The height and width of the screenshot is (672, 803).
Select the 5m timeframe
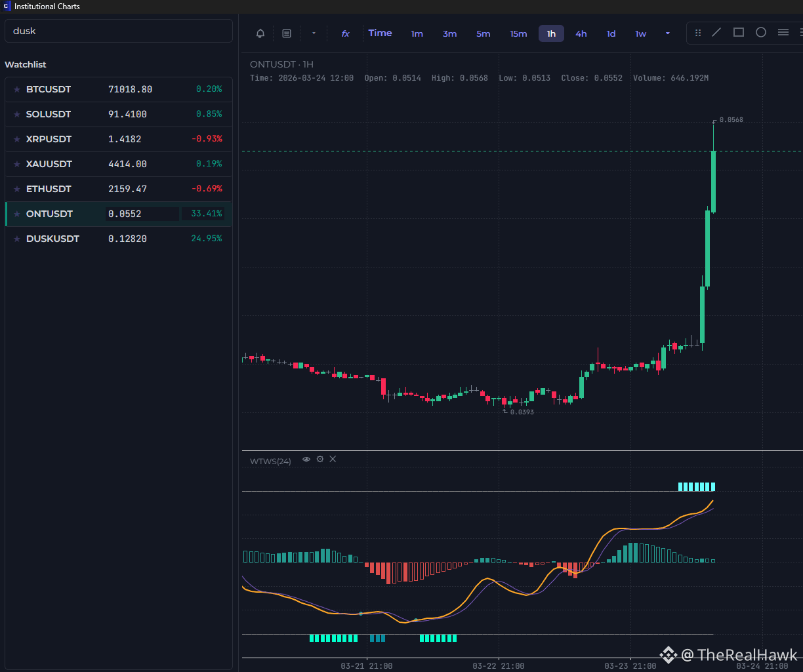click(484, 33)
